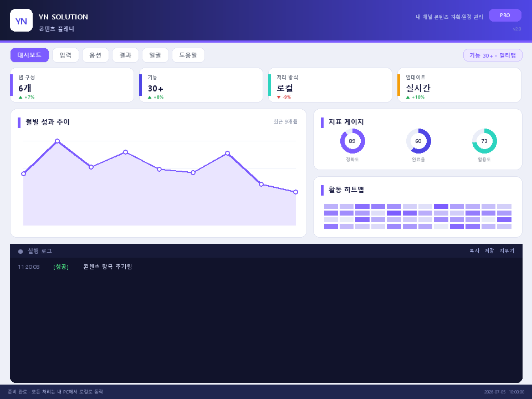The height and width of the screenshot is (399, 532).
Task: Open the 도움말 tab
Action: click(188, 55)
